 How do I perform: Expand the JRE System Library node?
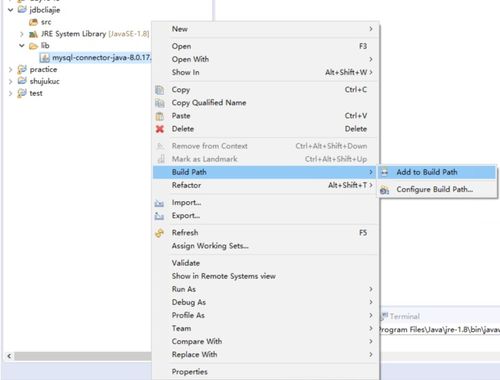[x=22, y=34]
